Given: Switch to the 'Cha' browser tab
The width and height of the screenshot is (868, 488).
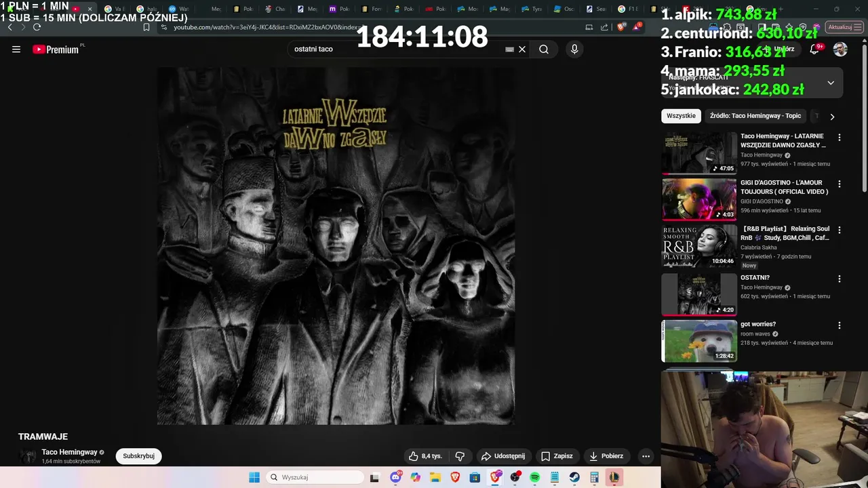Looking at the screenshot, I should (275, 9).
